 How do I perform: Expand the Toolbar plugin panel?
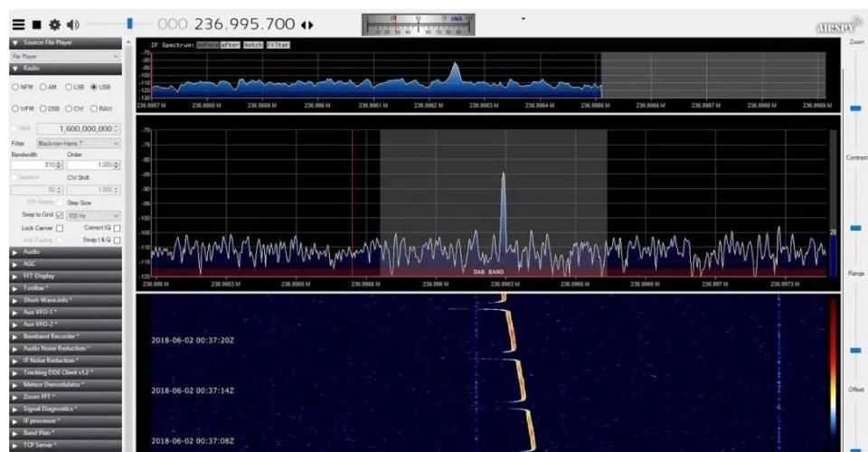[x=65, y=288]
